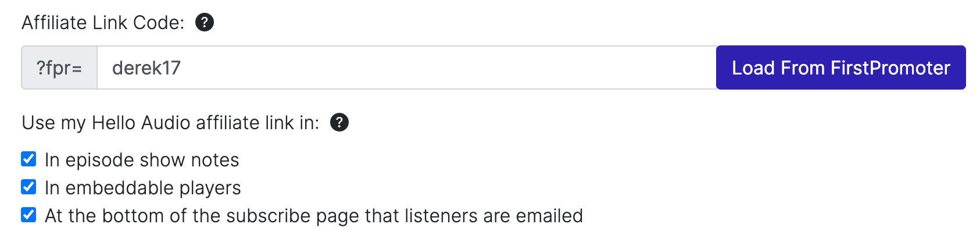Click the Load From FirstPromoter button
Viewport: 980px width, 249px height.
point(840,67)
